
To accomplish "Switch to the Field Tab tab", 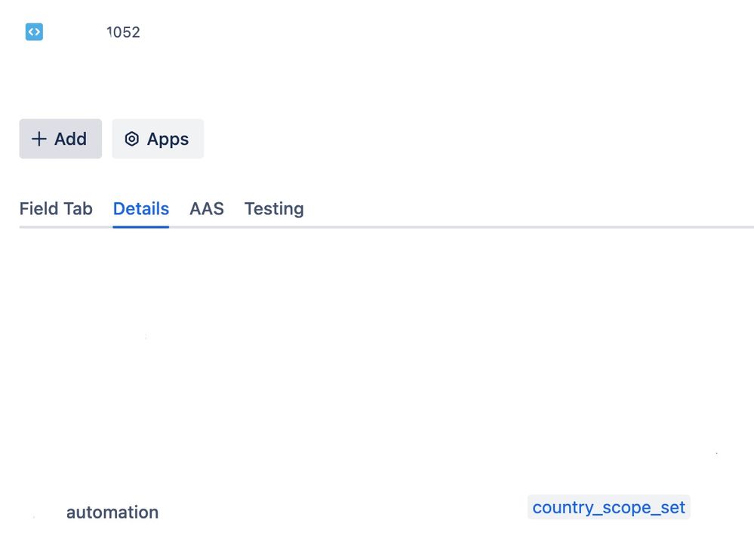I will [x=56, y=209].
